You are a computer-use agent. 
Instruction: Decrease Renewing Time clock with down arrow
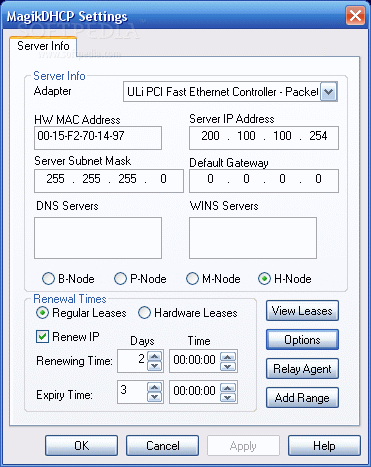pos(228,366)
